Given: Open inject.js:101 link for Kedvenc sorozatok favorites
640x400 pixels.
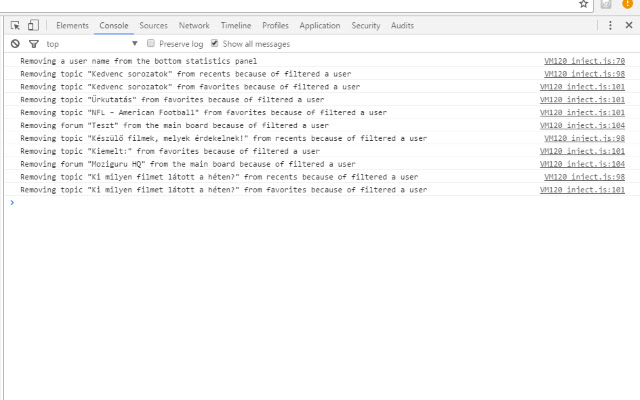Looking at the screenshot, I should coord(582,87).
